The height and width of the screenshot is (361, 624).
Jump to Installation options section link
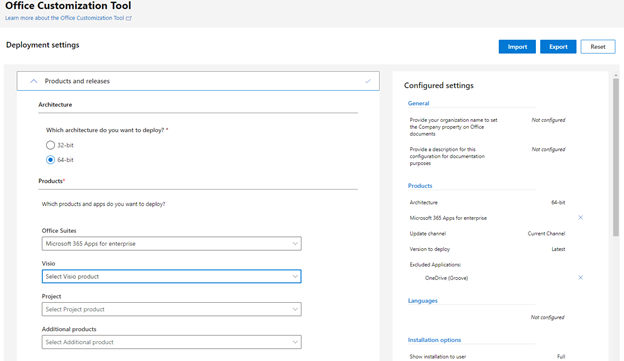click(x=434, y=340)
